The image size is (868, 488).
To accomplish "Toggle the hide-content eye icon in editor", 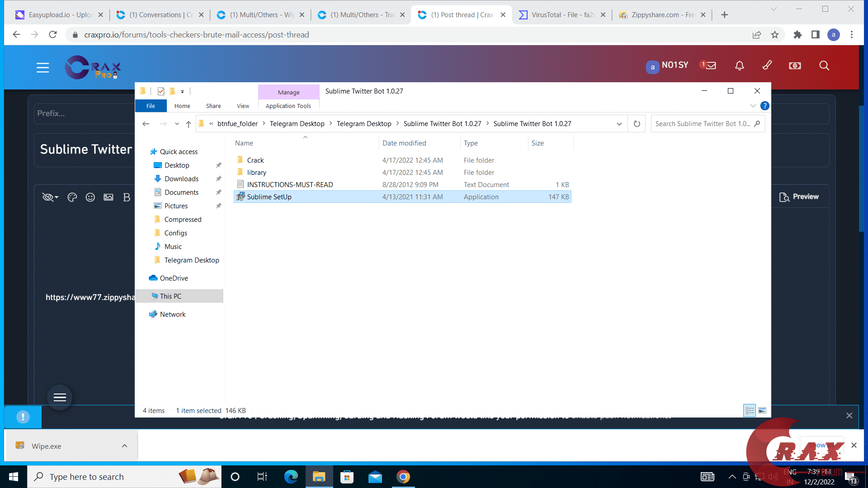I will pos(50,197).
